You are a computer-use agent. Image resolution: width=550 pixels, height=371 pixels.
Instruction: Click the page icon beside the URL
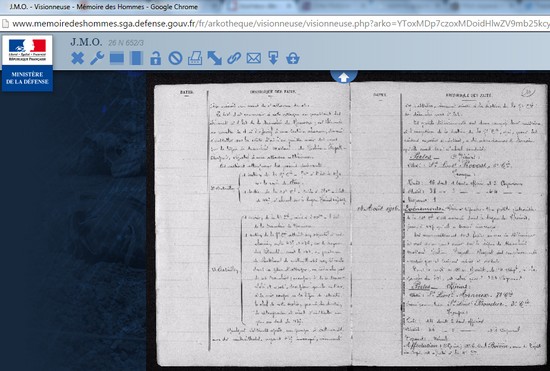tap(5, 24)
